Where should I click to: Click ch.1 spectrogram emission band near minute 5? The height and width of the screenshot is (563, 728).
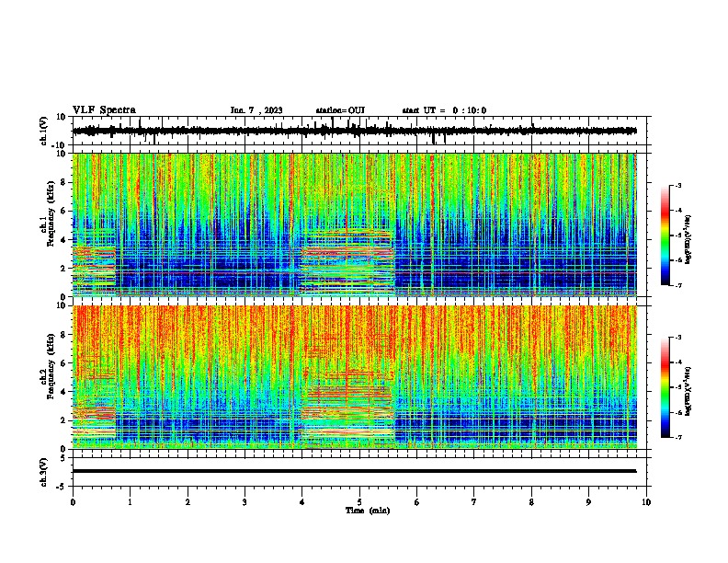coord(347,262)
